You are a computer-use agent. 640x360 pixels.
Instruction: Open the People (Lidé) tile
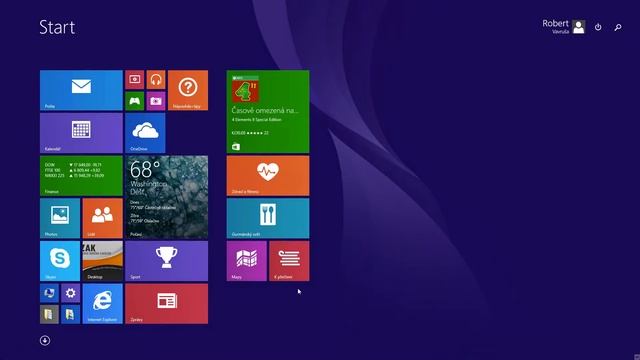[x=102, y=218]
